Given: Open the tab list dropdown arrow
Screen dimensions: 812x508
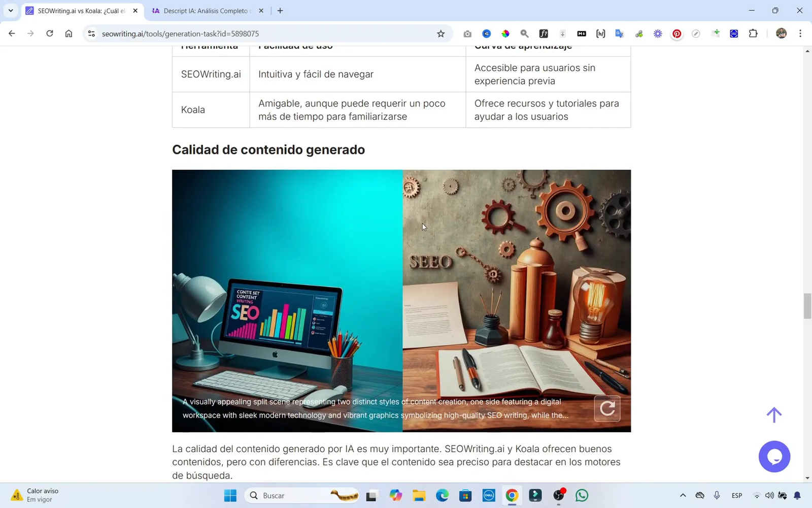Looking at the screenshot, I should tap(11, 10).
